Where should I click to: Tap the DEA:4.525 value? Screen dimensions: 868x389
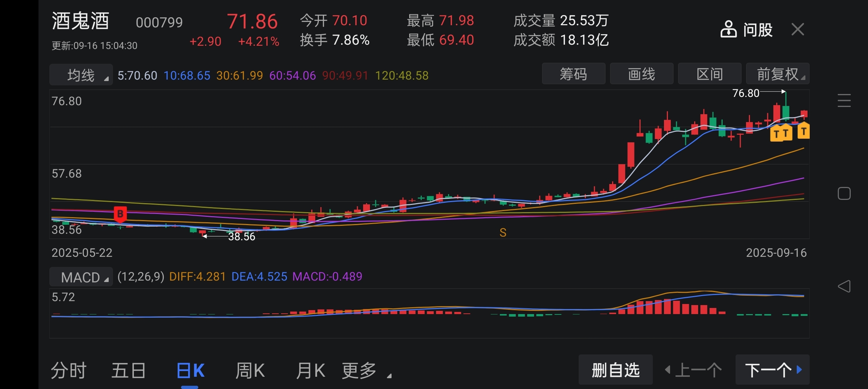coord(259,277)
